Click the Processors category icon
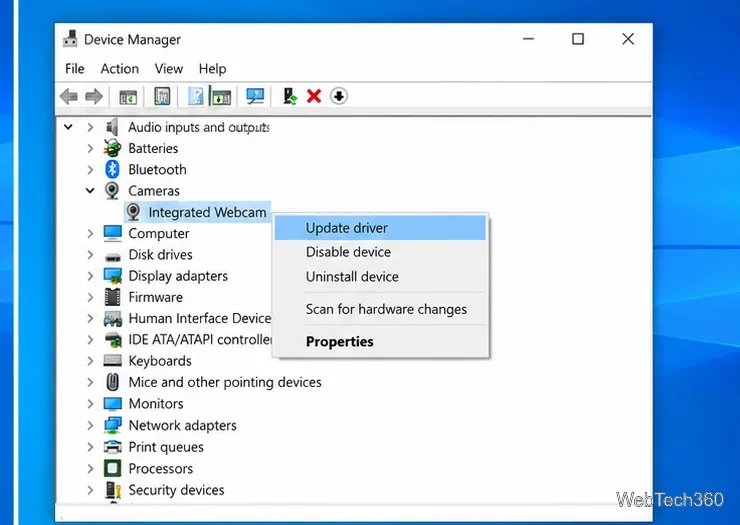The height and width of the screenshot is (525, 740). 112,468
